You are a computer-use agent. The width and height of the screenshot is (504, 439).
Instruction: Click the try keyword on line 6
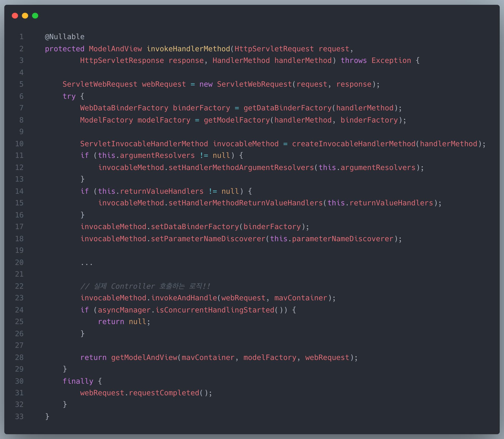click(69, 96)
